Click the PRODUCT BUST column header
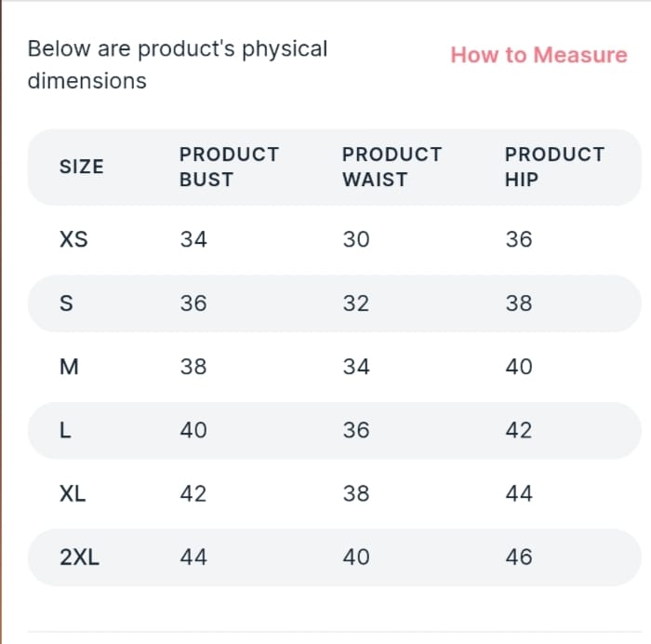 pyautogui.click(x=229, y=168)
